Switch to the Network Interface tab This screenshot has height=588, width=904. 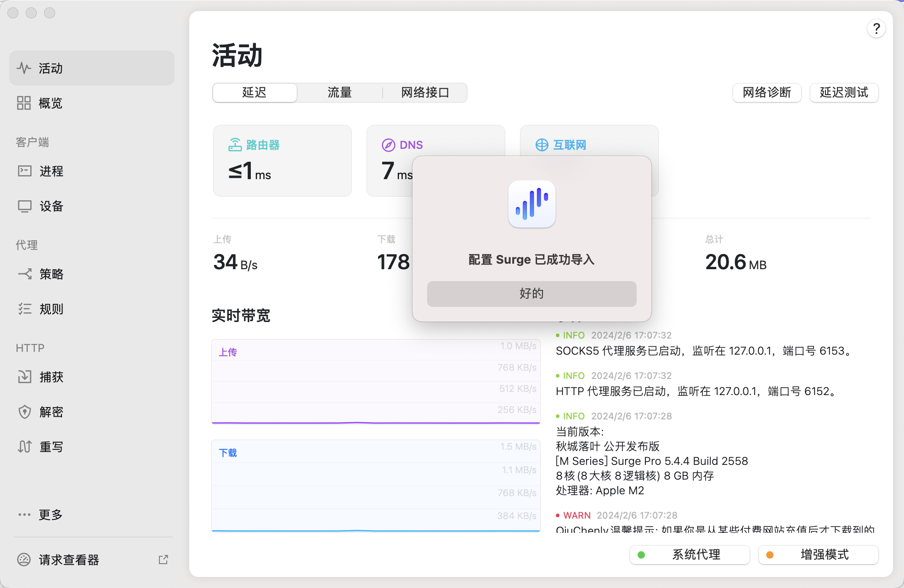(425, 93)
